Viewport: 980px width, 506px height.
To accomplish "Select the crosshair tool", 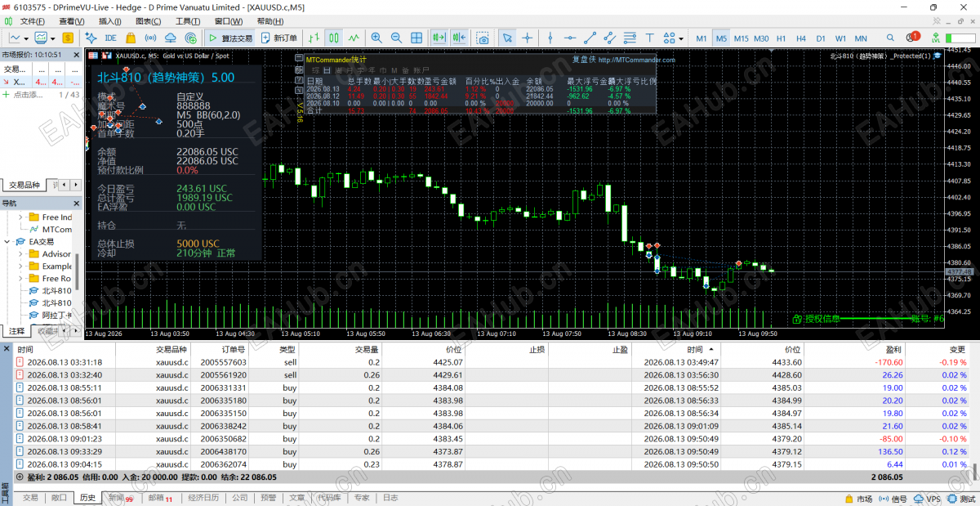I will [528, 38].
